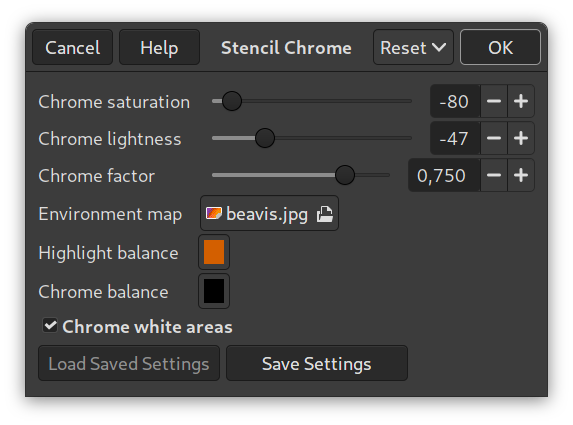Click the Chrome balance label
The width and height of the screenshot is (573, 425).
tap(103, 292)
